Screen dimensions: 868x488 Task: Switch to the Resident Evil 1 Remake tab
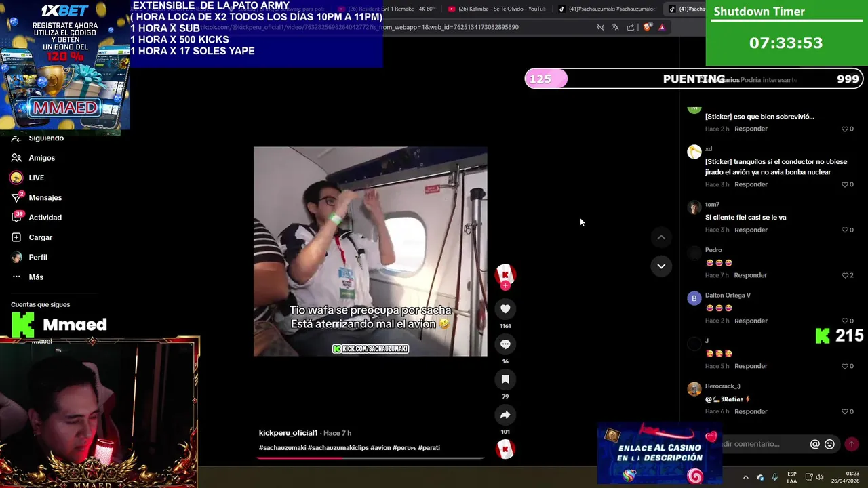389,9
